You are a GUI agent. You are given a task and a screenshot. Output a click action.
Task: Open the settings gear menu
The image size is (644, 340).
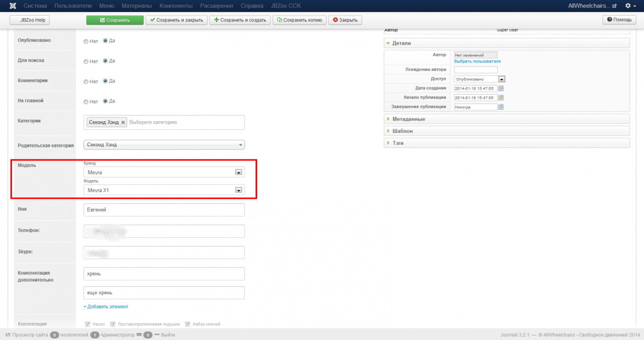(627, 6)
